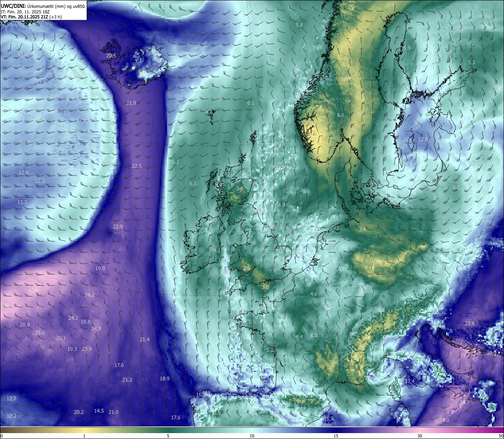The height and width of the screenshot is (439, 504).
Task: Click the title 'UWC/DINI: Úrkomumætti (mm) og uv850.'
Action: click(43, 6)
